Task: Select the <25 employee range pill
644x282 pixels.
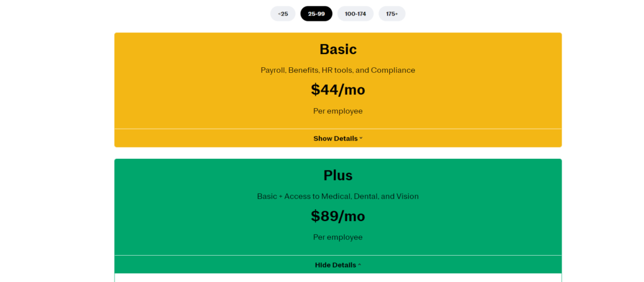Action: coord(283,14)
